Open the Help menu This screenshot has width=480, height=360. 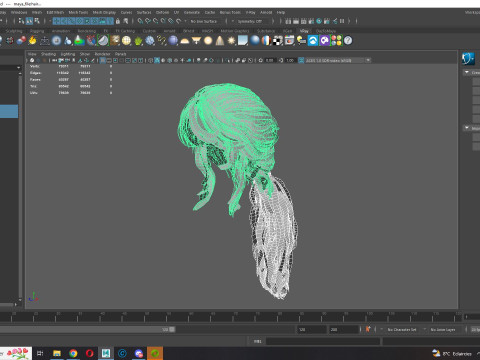pos(281,12)
